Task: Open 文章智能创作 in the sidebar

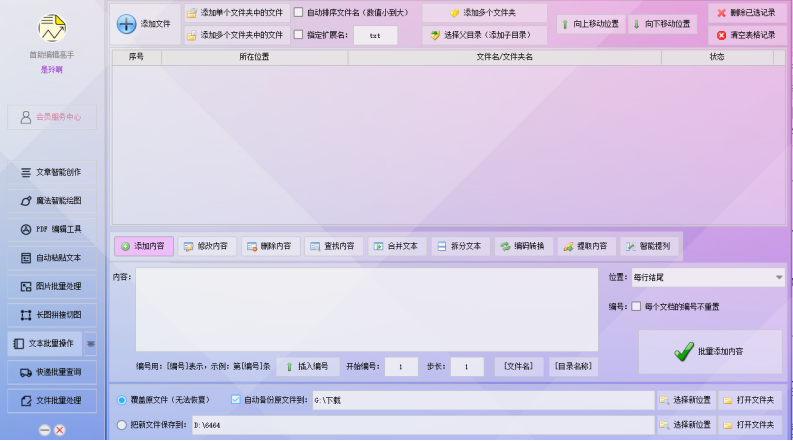Action: (x=52, y=172)
